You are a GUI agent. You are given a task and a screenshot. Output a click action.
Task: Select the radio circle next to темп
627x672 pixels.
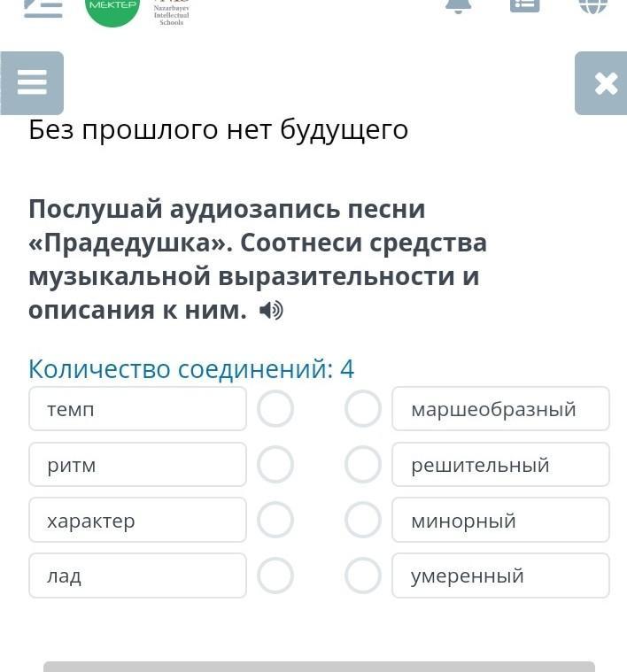coord(275,409)
